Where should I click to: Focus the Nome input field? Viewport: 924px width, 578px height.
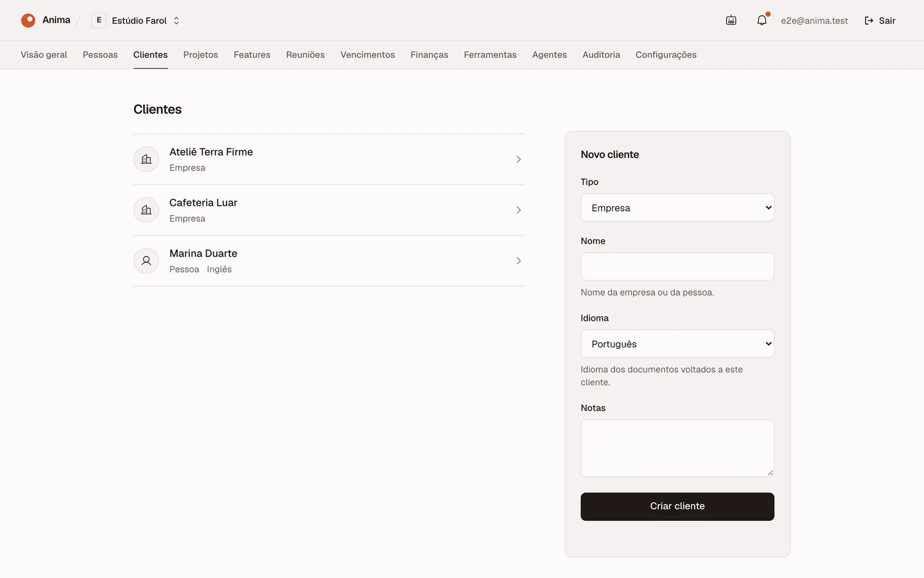click(x=677, y=266)
